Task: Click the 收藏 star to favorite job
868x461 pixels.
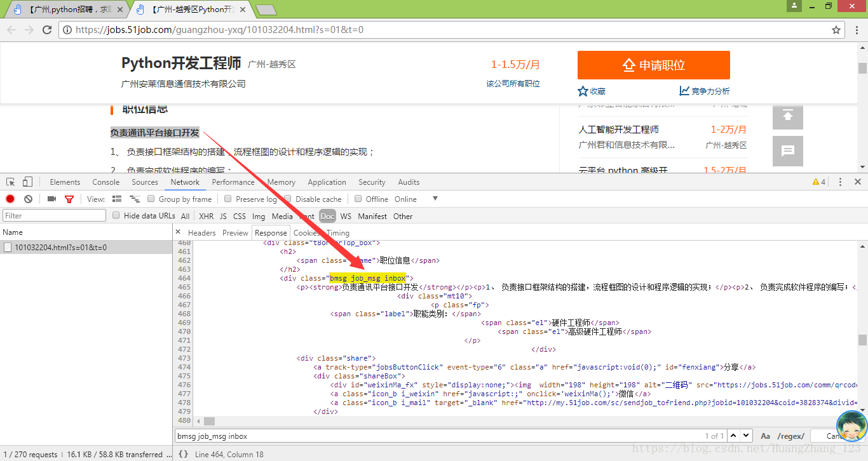Action: (x=592, y=91)
